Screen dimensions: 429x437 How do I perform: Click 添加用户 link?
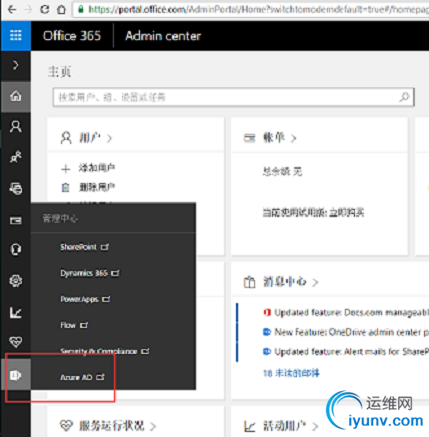click(97, 168)
